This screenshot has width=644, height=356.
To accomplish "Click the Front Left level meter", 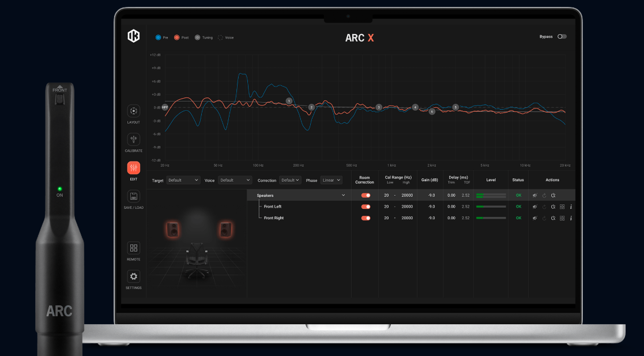I will pos(491,207).
